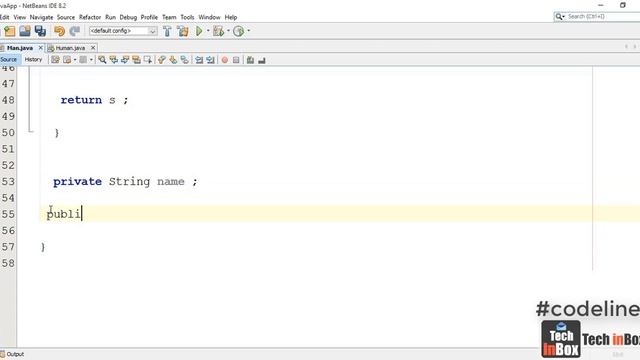Open the default config dropdown
This screenshot has width=640, height=360.
point(123,31)
